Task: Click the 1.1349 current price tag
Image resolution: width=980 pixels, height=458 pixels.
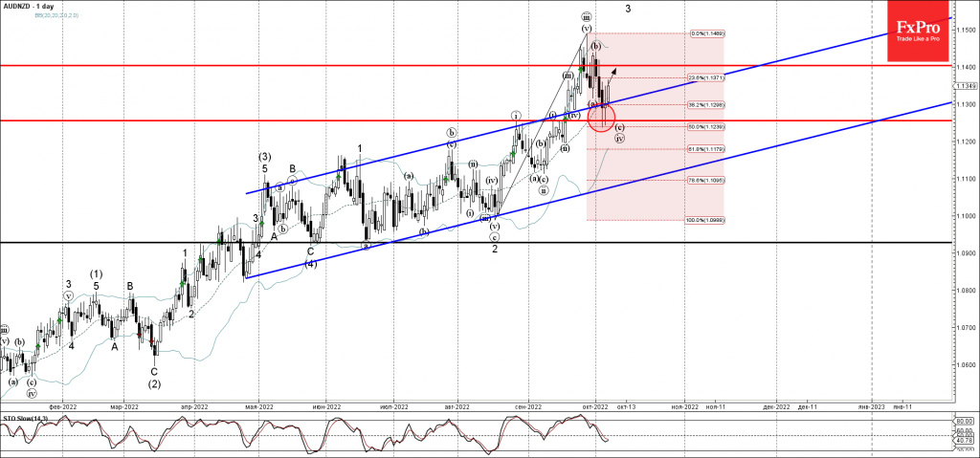Action: click(965, 86)
